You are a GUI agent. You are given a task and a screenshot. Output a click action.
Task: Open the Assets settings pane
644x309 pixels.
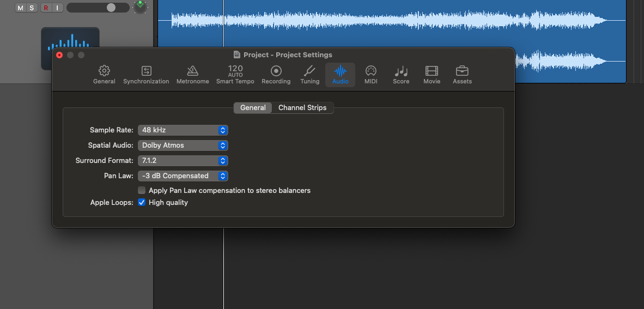tap(462, 75)
